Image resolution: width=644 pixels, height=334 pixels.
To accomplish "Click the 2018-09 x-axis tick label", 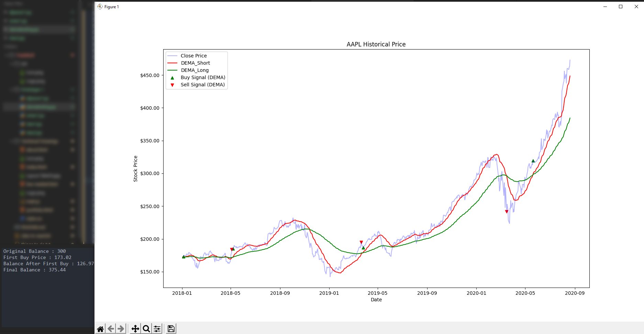I will pyautogui.click(x=280, y=293).
